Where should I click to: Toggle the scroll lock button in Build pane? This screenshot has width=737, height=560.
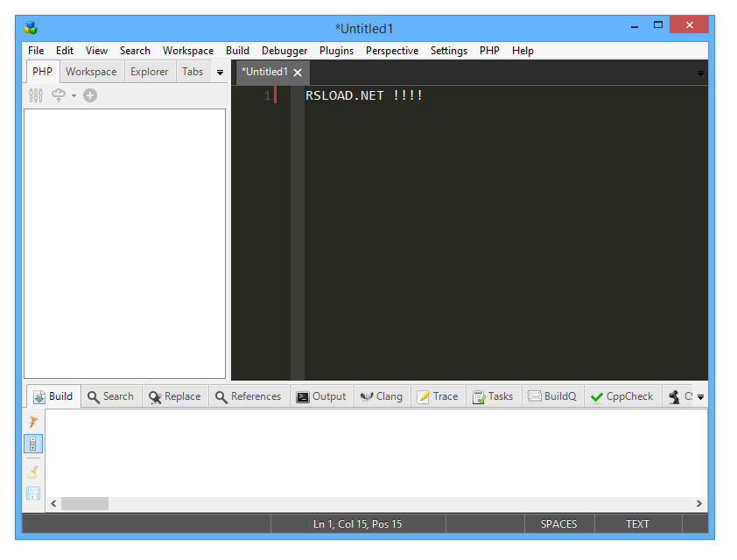33,444
